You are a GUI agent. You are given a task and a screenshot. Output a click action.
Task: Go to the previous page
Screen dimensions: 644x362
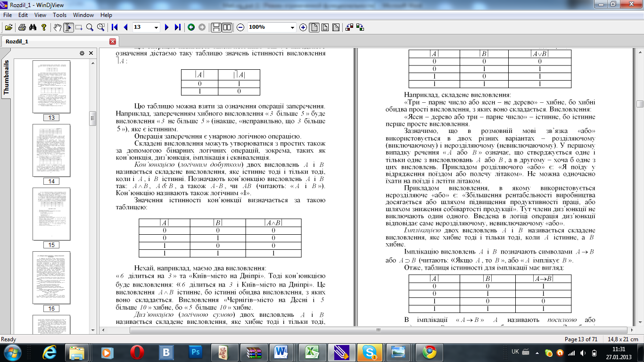[125, 27]
